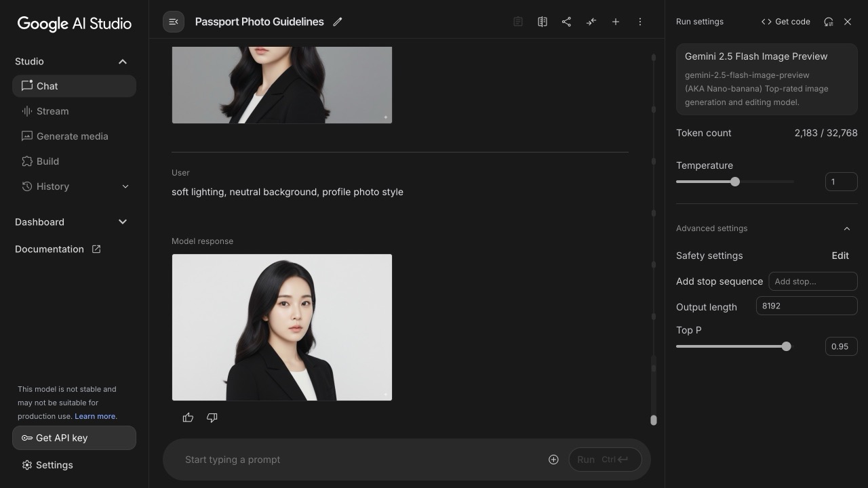This screenshot has width=868, height=488.
Task: Expand the History chevron
Action: pos(125,186)
